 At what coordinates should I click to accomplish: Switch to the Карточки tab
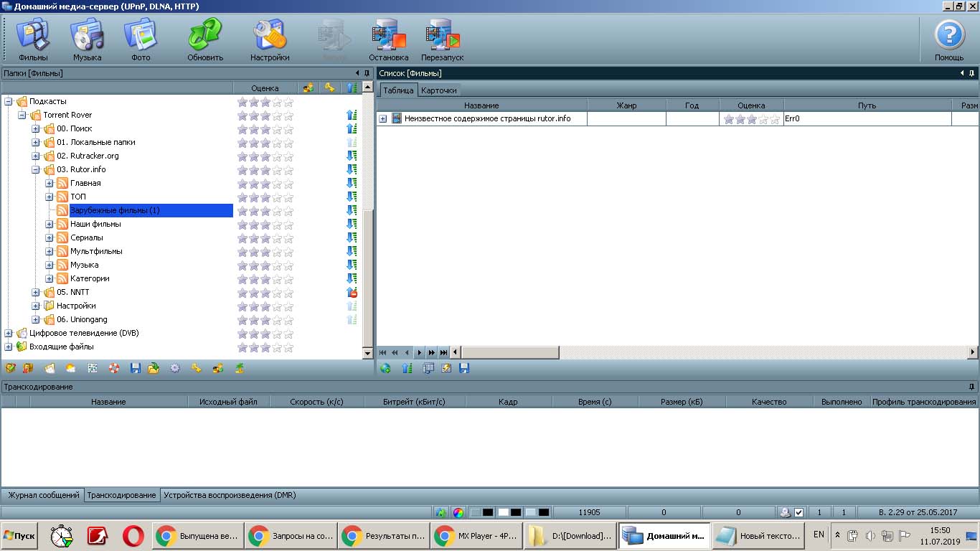(x=438, y=90)
